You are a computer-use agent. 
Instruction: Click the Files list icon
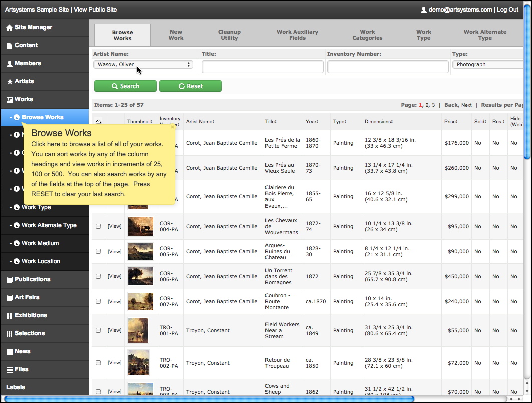[x=10, y=370]
